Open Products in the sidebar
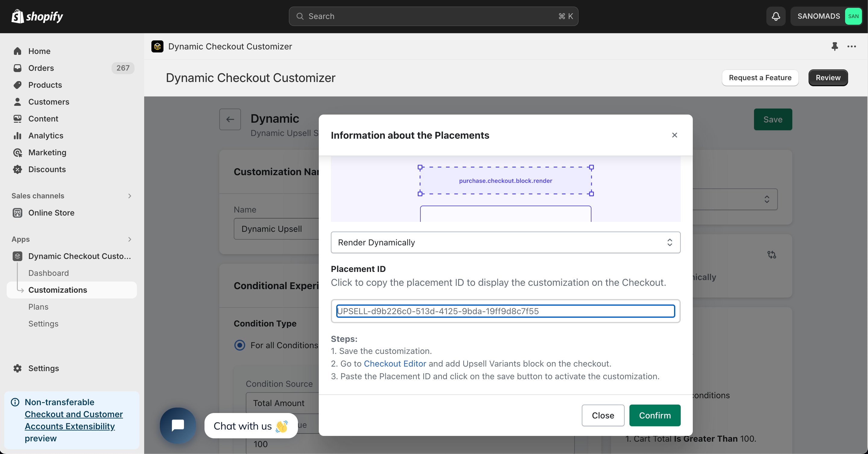 (45, 84)
